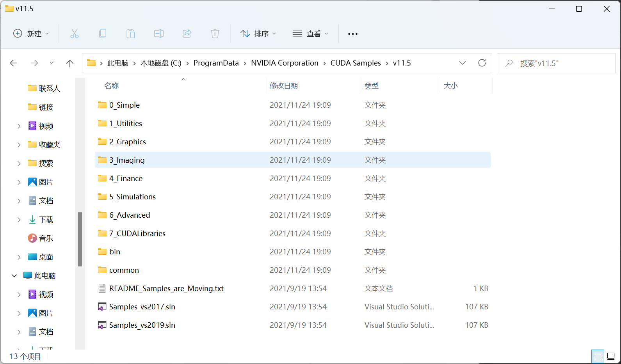Viewport: 621px width, 364px height.
Task: Click NVIDIA Corporation breadcrumb segment
Action: [285, 63]
